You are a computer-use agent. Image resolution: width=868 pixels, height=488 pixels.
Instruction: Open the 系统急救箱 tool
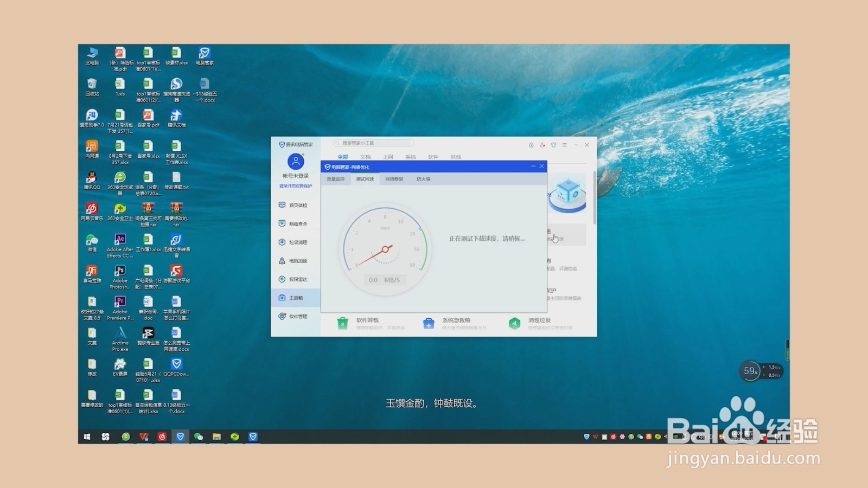click(455, 323)
